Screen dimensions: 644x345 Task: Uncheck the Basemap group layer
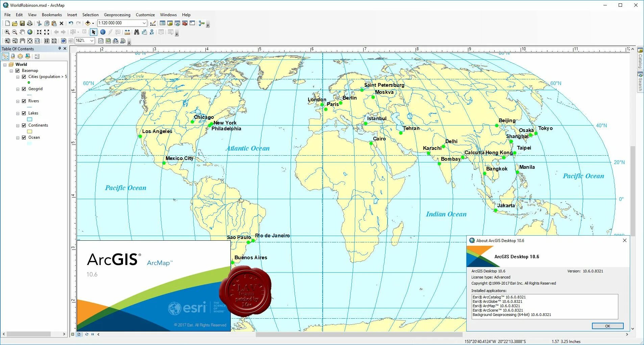click(18, 71)
